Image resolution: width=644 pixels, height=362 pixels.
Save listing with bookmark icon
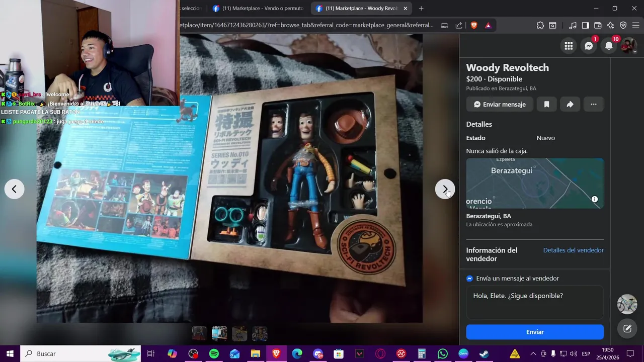[x=546, y=104]
